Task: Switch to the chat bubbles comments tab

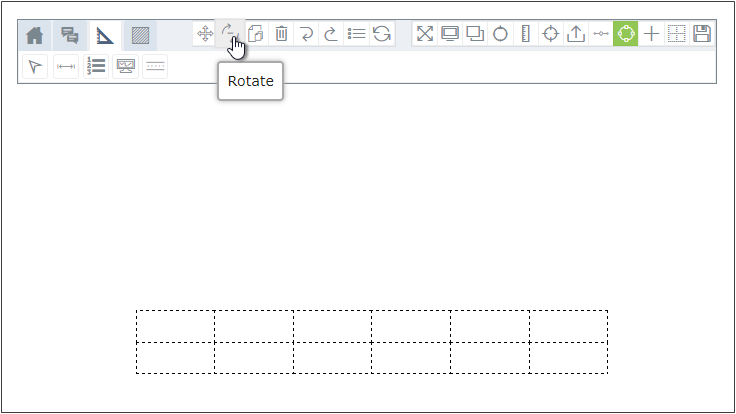Action: click(69, 35)
